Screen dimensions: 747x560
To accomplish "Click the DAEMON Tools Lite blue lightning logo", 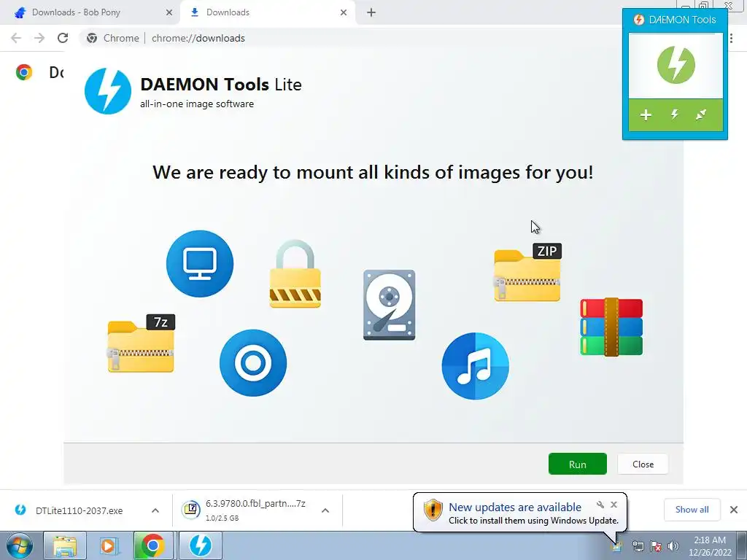I will [108, 91].
